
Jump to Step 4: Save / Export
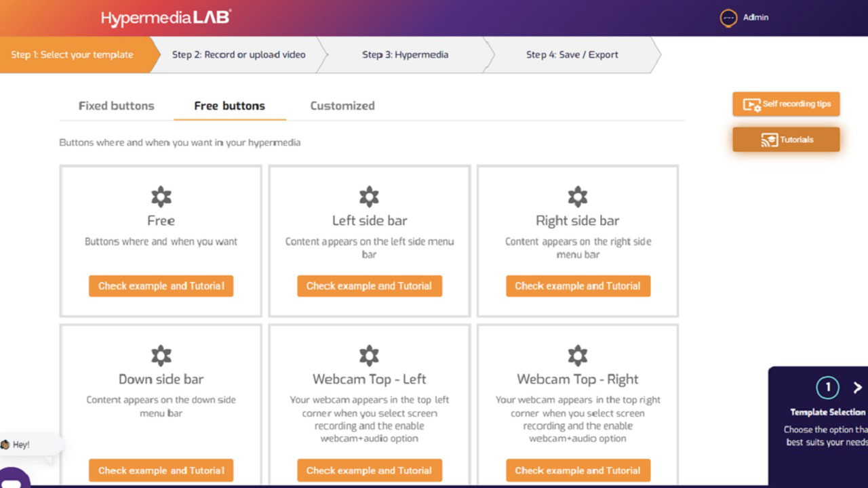(x=572, y=55)
